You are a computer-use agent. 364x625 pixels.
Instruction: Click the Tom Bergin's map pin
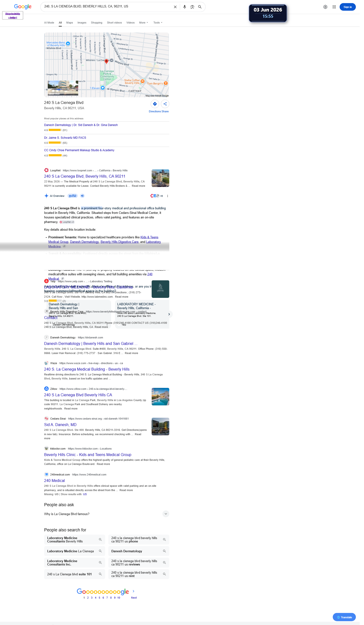click(166, 83)
